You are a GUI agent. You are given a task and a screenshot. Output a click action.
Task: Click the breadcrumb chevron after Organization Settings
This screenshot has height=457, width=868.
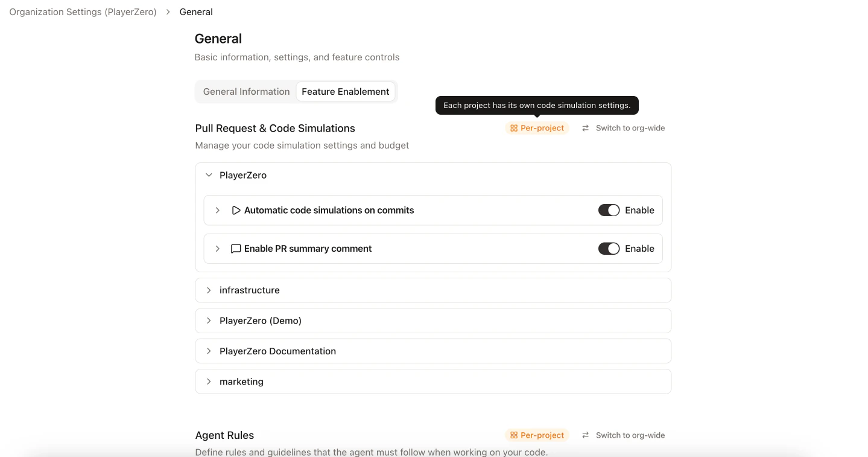point(168,11)
